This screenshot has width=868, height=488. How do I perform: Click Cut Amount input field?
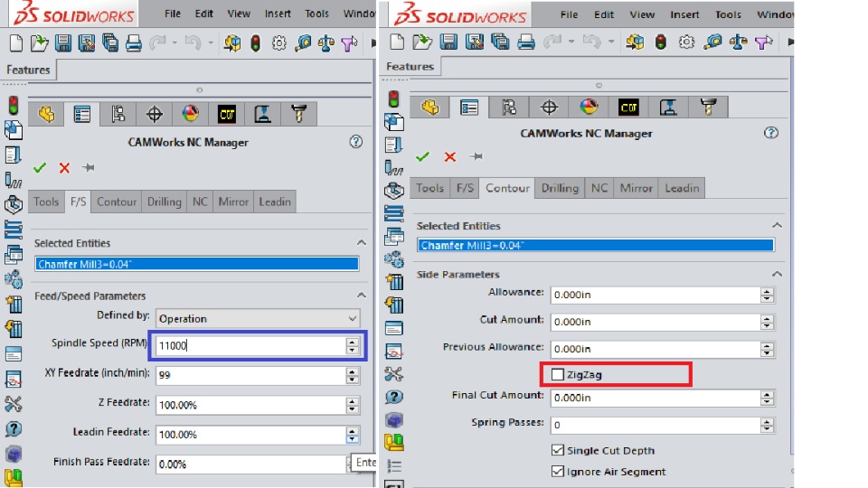656,322
